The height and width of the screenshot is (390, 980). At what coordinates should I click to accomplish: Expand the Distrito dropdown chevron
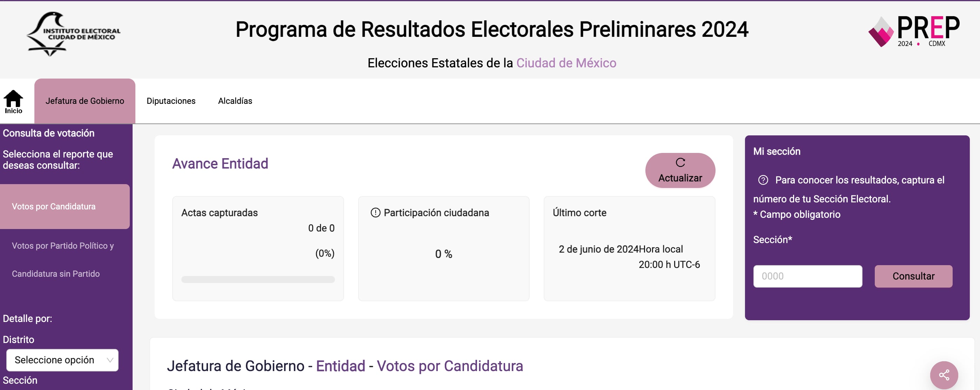[x=110, y=360]
